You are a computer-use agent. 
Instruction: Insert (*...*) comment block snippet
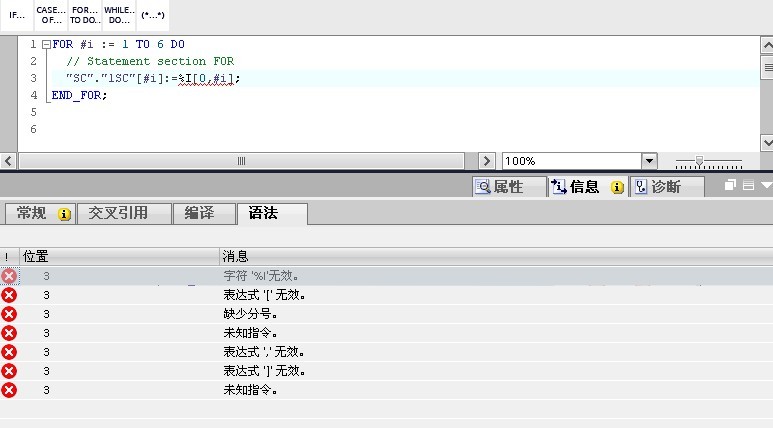153,15
